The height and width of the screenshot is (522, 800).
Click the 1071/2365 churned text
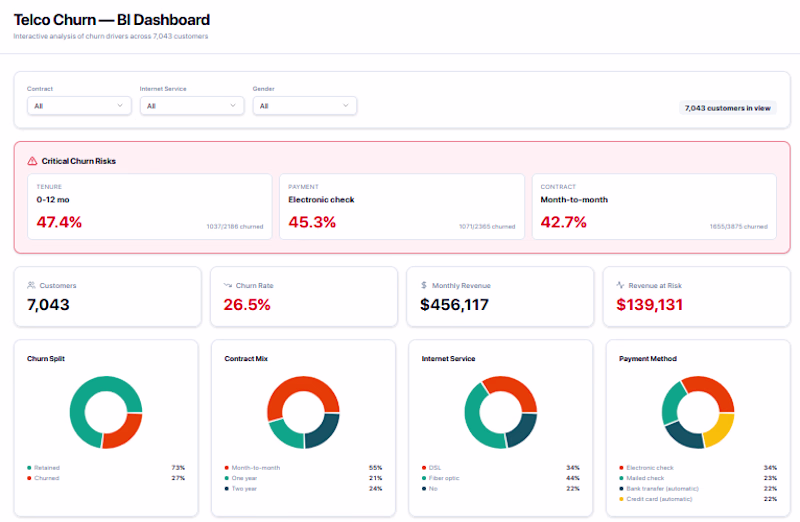(487, 227)
